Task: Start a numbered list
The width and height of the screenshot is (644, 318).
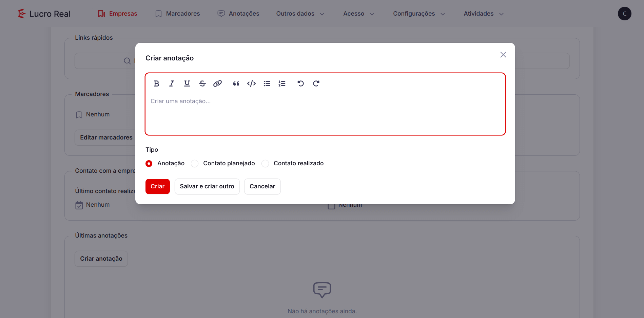Action: point(282,83)
